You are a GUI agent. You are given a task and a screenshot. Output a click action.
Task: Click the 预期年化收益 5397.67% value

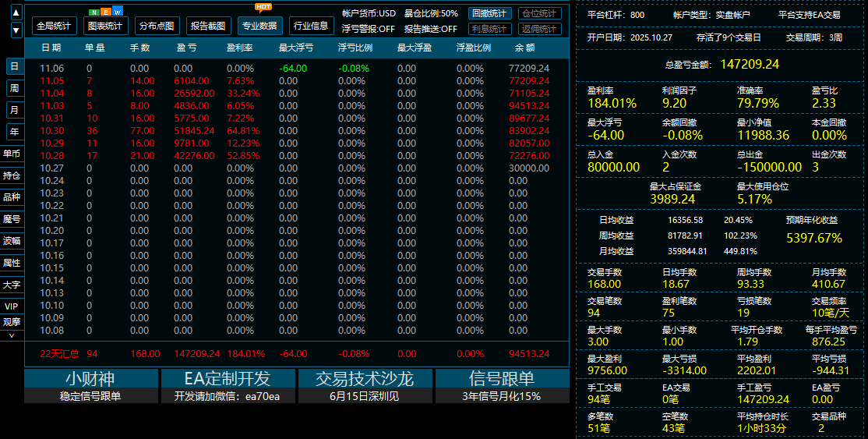coord(814,239)
